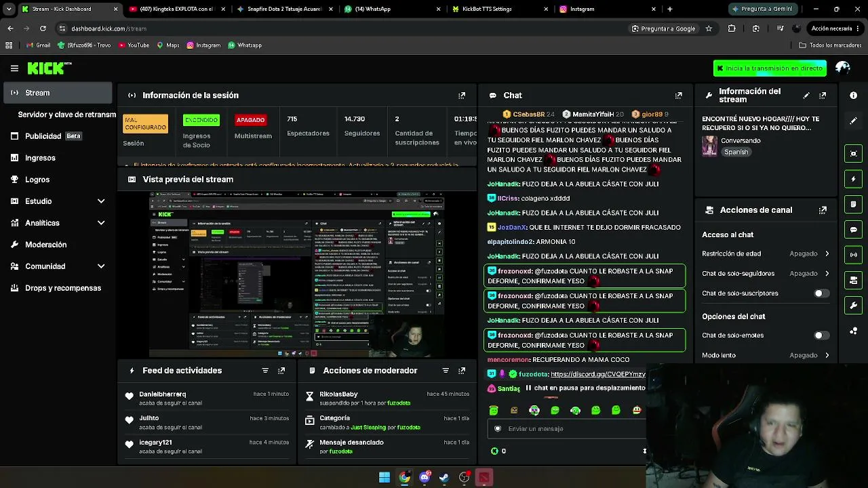The image size is (868, 488).
Task: Pop out the Acciones de moderador panel
Action: [x=462, y=371]
